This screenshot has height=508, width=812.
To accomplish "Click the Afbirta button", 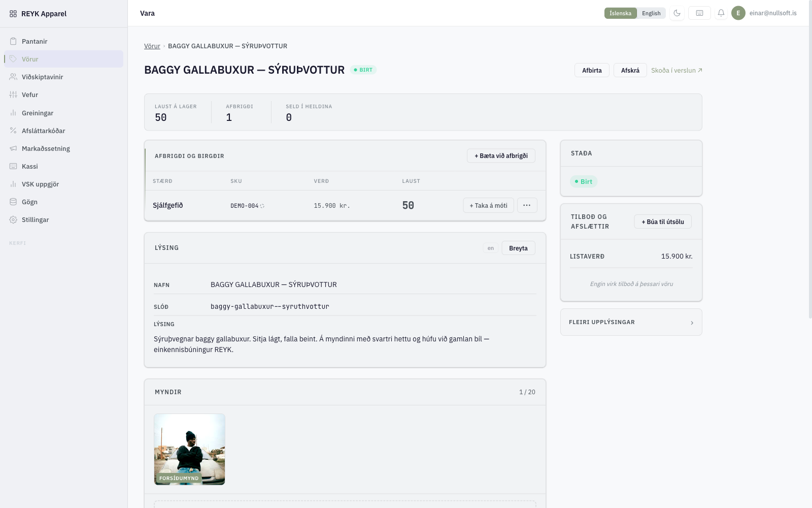I will [592, 70].
